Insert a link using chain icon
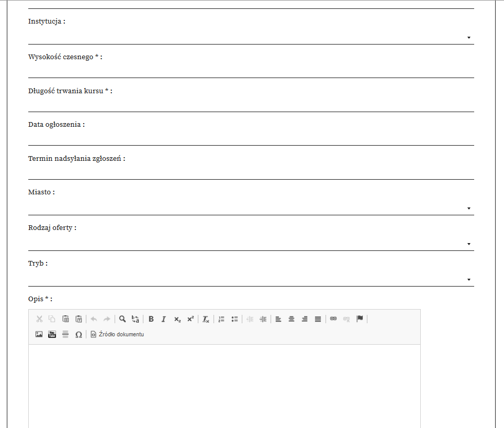The width and height of the screenshot is (504, 428). coord(333,319)
